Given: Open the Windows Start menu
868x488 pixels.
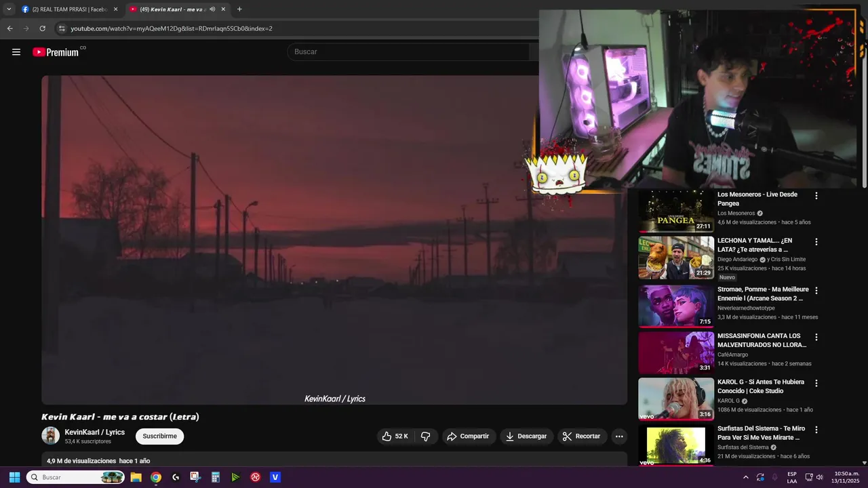Looking at the screenshot, I should click(x=14, y=477).
